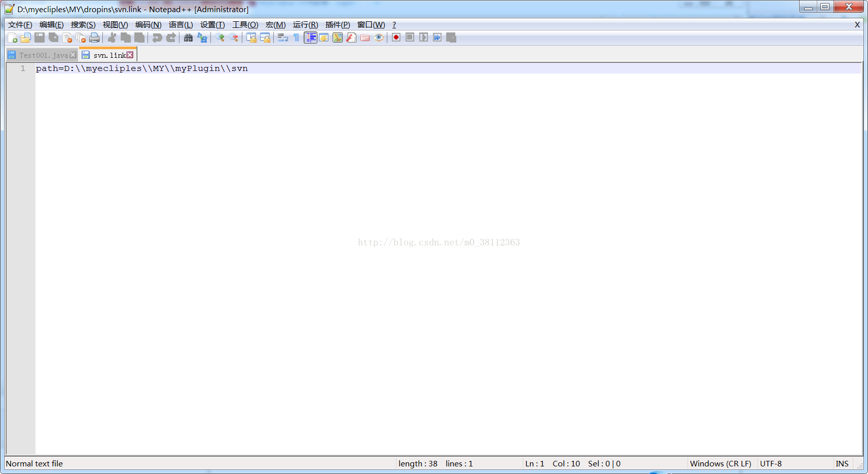Open the 设置(T) menu
Image resolution: width=868 pixels, height=474 pixels.
tap(212, 25)
